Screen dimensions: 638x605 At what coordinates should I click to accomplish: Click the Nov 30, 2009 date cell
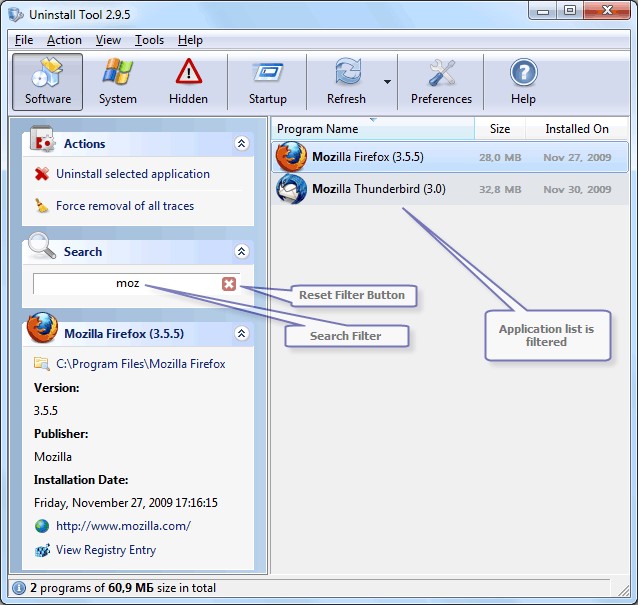click(577, 190)
